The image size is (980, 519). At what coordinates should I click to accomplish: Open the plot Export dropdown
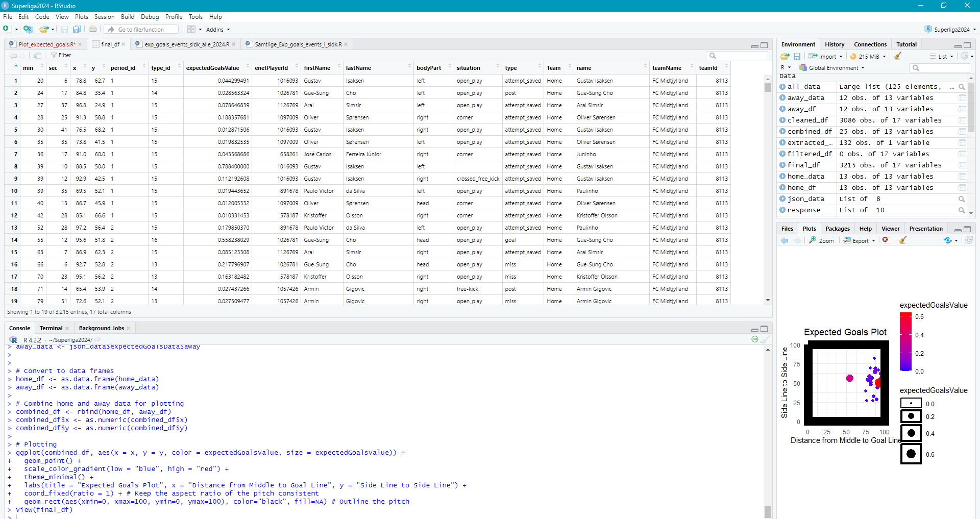860,240
